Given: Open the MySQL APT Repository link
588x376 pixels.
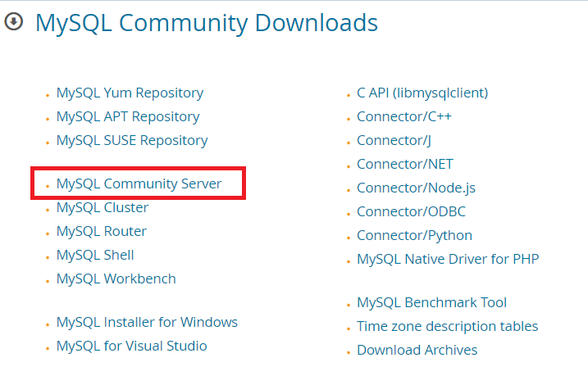Looking at the screenshot, I should (128, 117).
